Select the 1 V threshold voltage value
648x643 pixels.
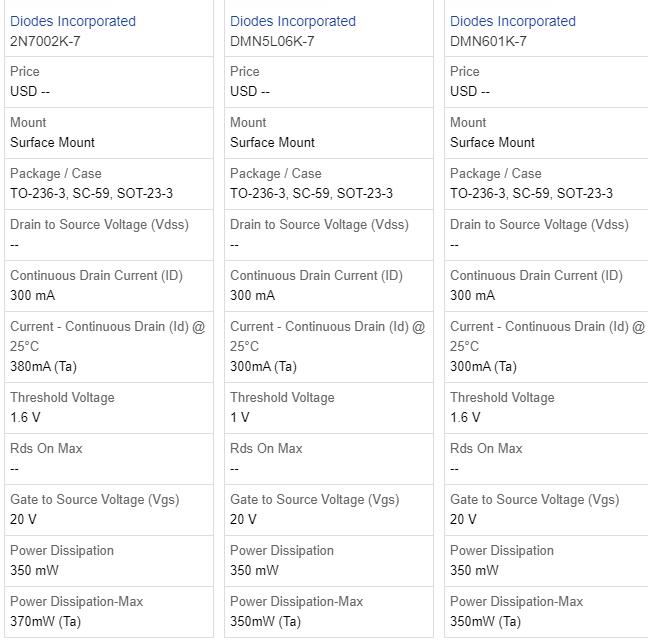coord(240,417)
